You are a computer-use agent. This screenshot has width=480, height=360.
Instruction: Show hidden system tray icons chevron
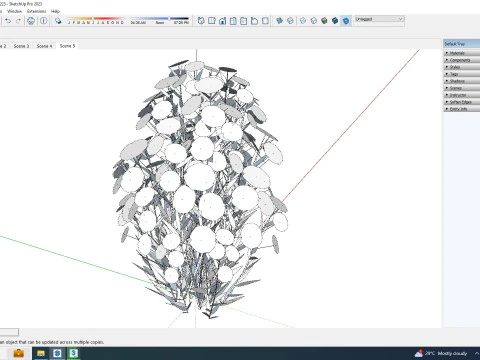[x=477, y=353]
